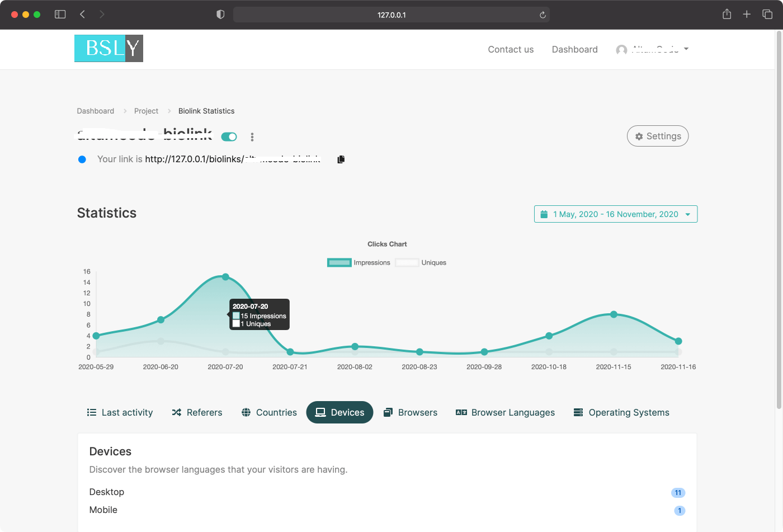Toggle Uniques legend in Clicks Chart
783x532 pixels.
tap(421, 262)
